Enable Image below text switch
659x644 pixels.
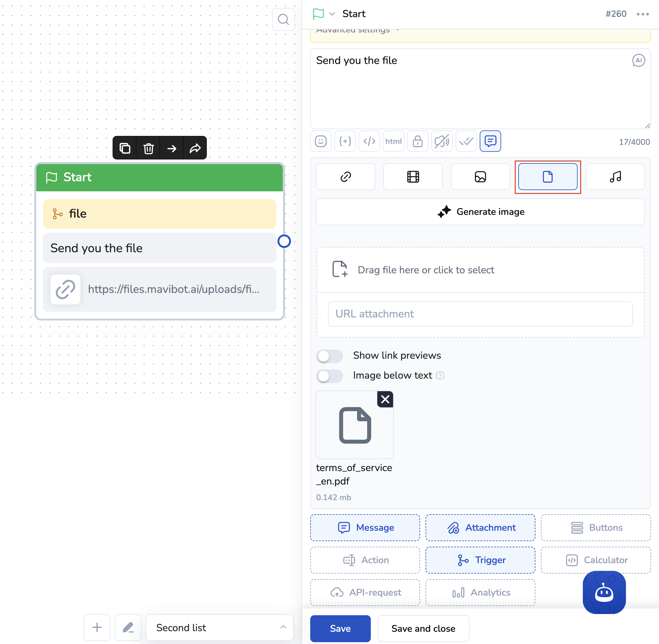click(330, 376)
